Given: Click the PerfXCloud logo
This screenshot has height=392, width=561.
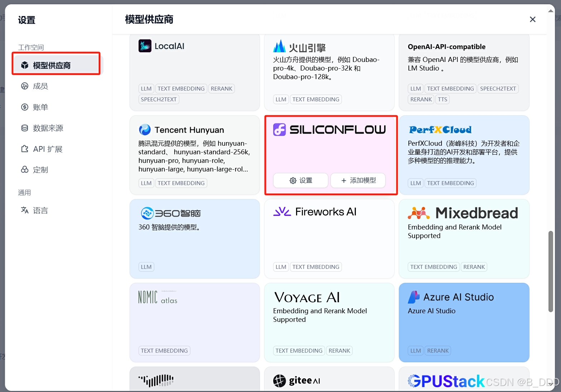Looking at the screenshot, I should coord(440,130).
